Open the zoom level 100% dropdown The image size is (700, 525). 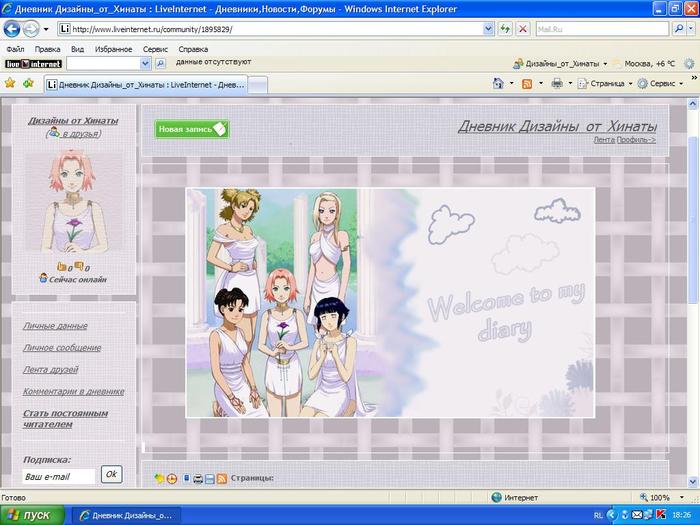pyautogui.click(x=682, y=497)
